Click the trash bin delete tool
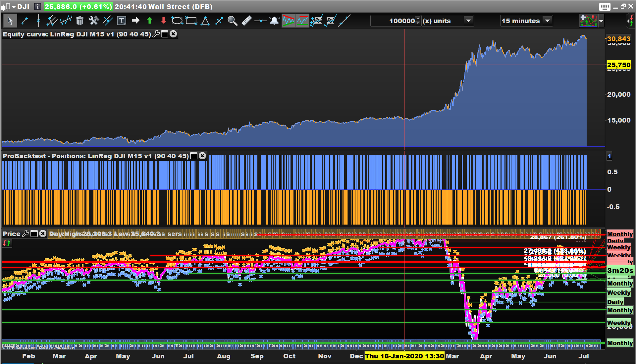 tap(79, 21)
